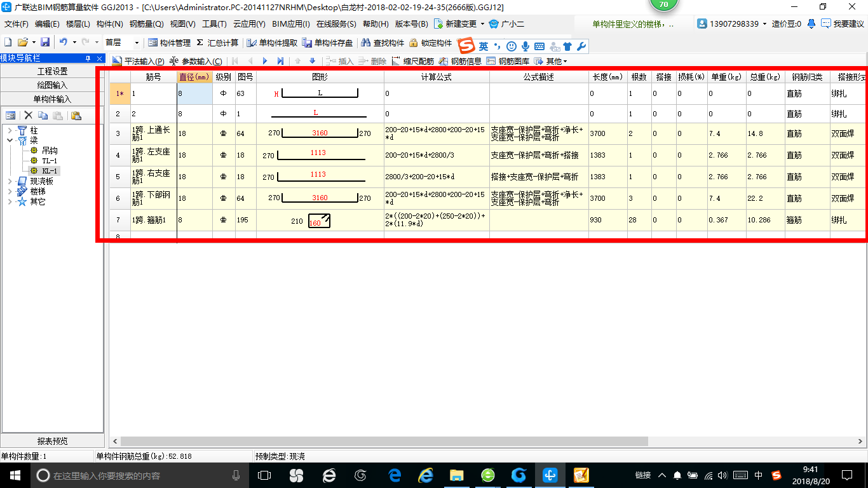Go to next record arrow
The image size is (868, 488).
pyautogui.click(x=265, y=61)
